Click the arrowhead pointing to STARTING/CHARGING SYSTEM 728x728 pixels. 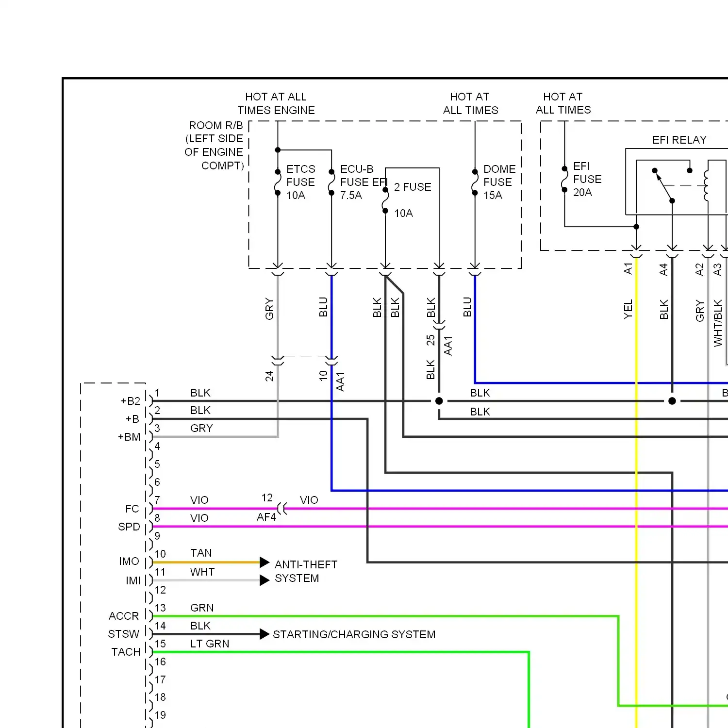pyautogui.click(x=265, y=634)
